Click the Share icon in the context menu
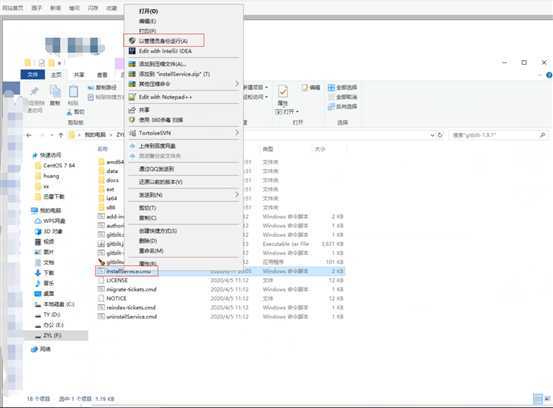This screenshot has width=553, height=408. (132, 110)
